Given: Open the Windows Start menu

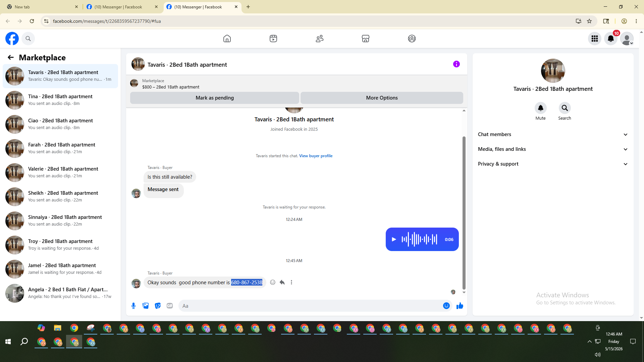Looking at the screenshot, I should [x=8, y=342].
